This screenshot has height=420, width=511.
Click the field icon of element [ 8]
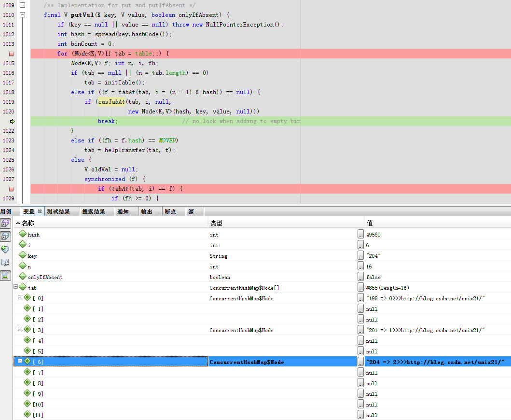pyautogui.click(x=28, y=382)
